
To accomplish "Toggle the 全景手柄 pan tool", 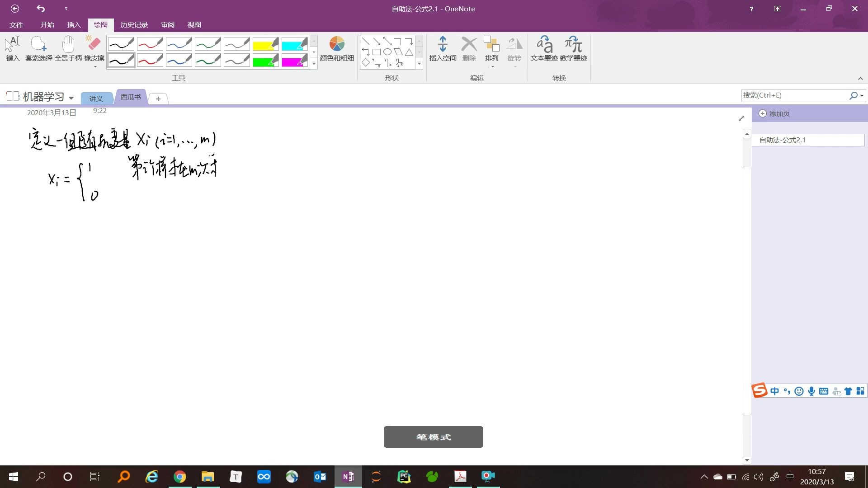I will pos(67,47).
